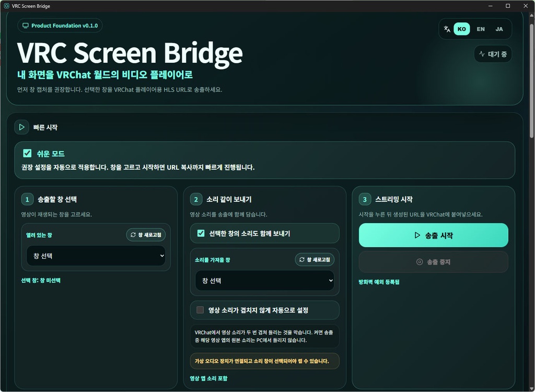Toggle 선택한 창의 소리도 함께 보내기 checkbox
The height and width of the screenshot is (392, 535).
(201, 233)
